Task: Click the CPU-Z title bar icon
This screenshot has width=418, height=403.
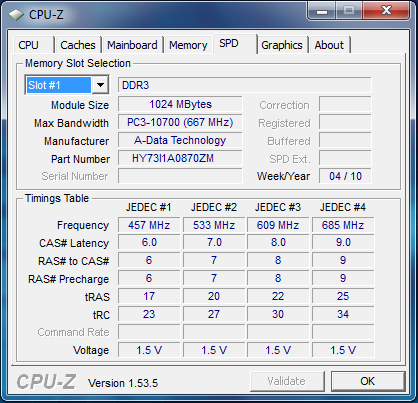Action: tap(16, 15)
